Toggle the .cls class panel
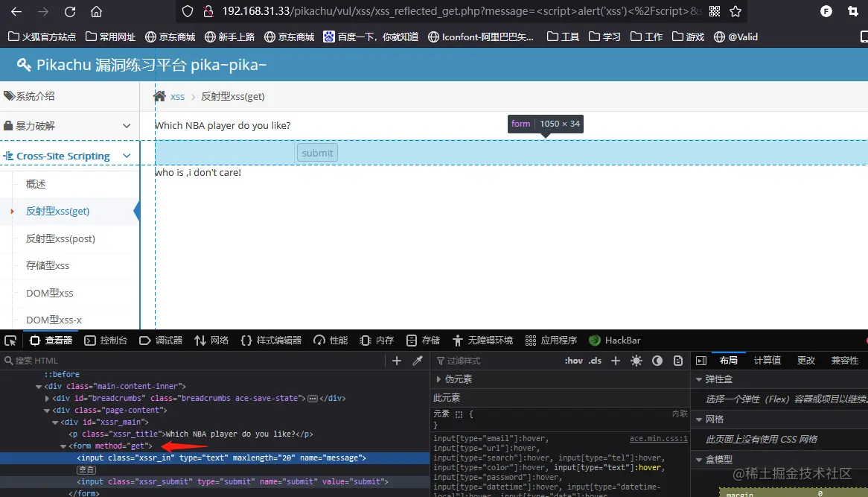The height and width of the screenshot is (497, 868). pyautogui.click(x=595, y=361)
